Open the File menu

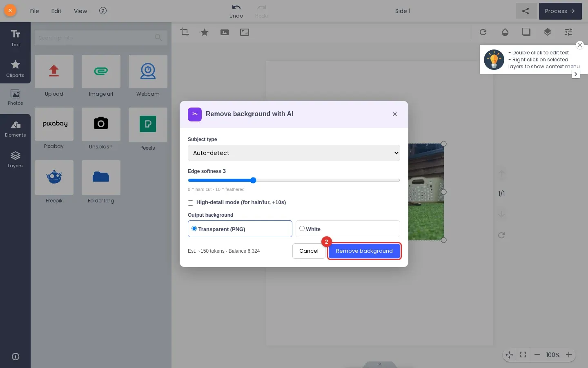pyautogui.click(x=34, y=11)
